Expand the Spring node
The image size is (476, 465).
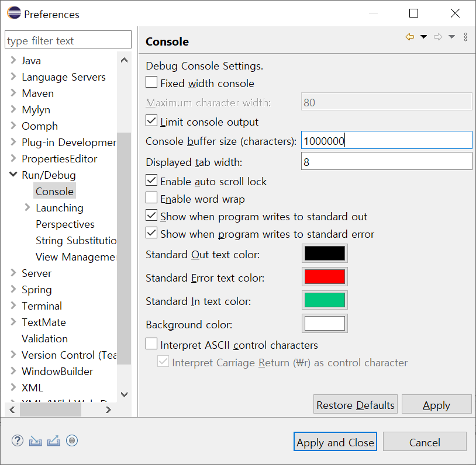[13, 289]
